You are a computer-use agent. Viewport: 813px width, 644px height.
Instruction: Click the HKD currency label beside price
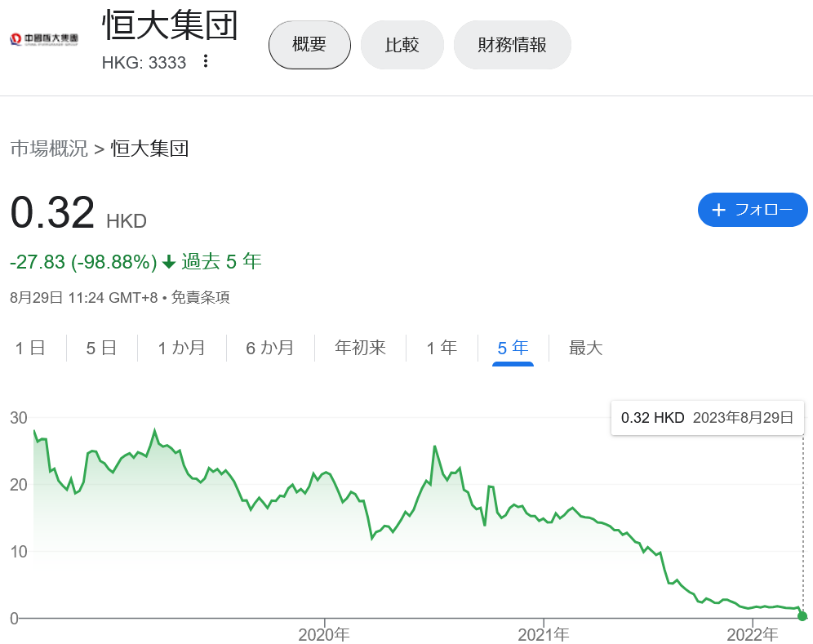127,221
